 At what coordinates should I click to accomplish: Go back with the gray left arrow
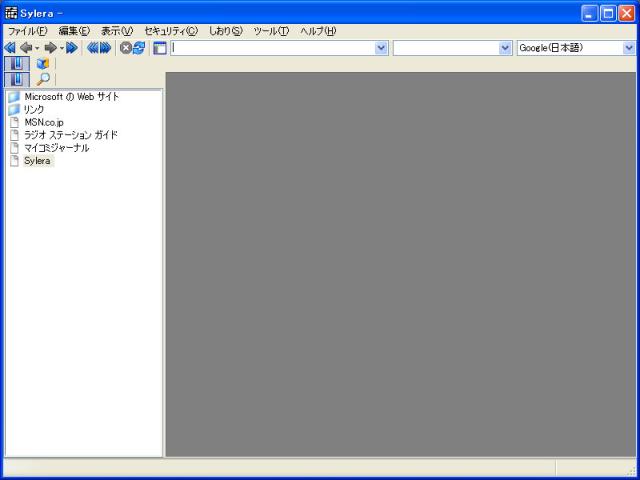26,48
